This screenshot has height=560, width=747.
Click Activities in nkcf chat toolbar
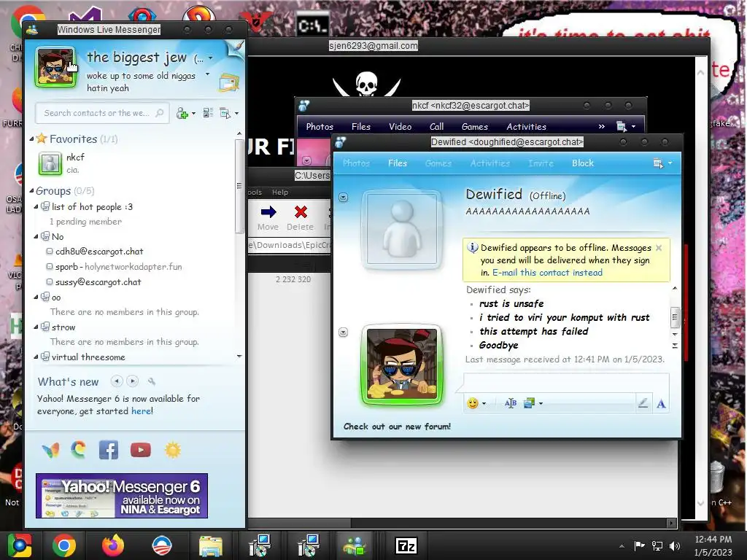point(526,127)
